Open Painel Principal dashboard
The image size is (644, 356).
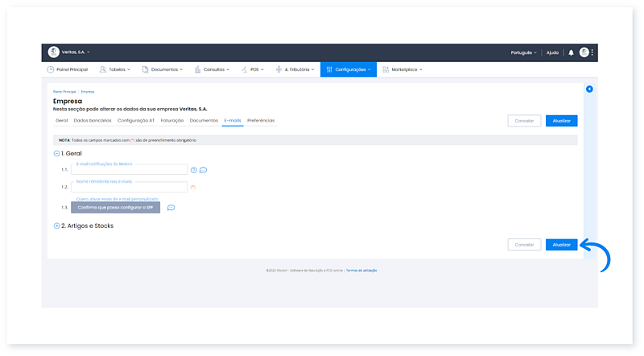coord(67,70)
